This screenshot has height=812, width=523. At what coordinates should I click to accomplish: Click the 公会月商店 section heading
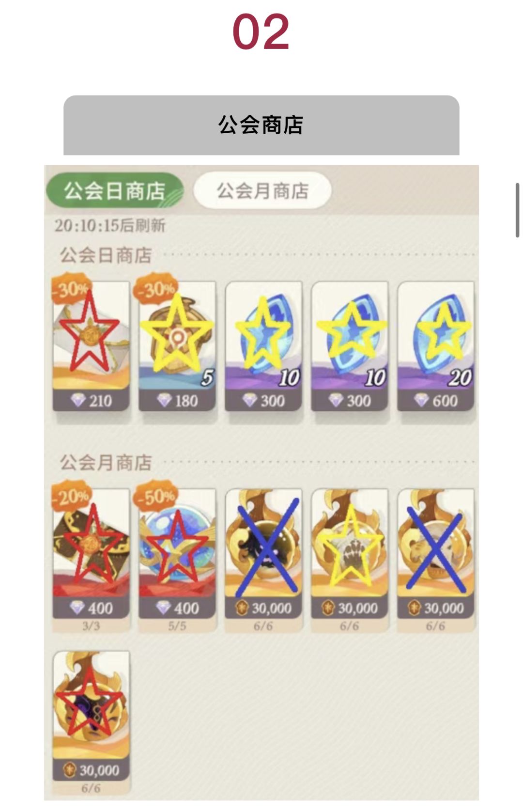tap(106, 463)
